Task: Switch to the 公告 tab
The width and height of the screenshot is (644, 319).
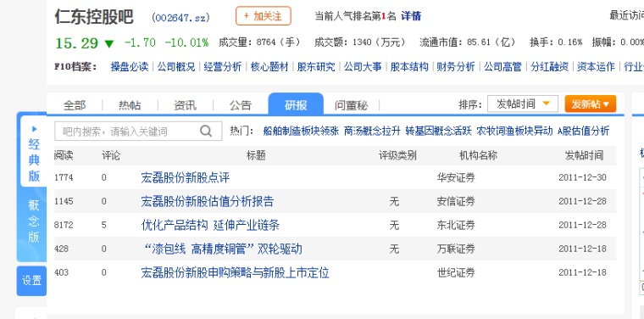Action: point(241,106)
